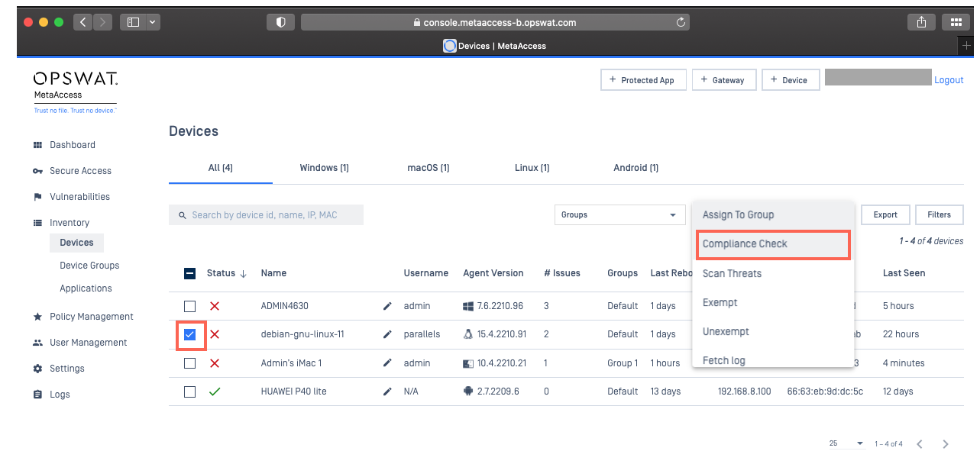
Task: Switch to the Linux (1) tab
Action: (x=532, y=168)
